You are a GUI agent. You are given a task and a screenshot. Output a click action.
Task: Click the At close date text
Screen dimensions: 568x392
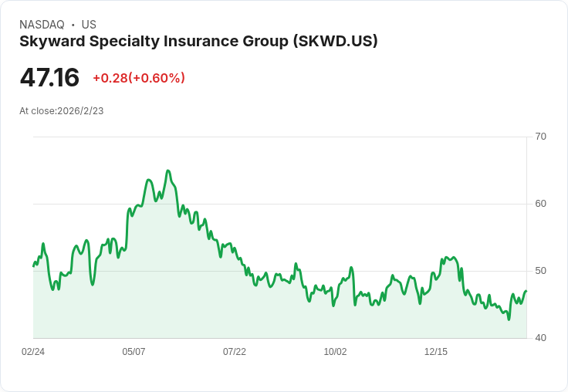point(62,111)
